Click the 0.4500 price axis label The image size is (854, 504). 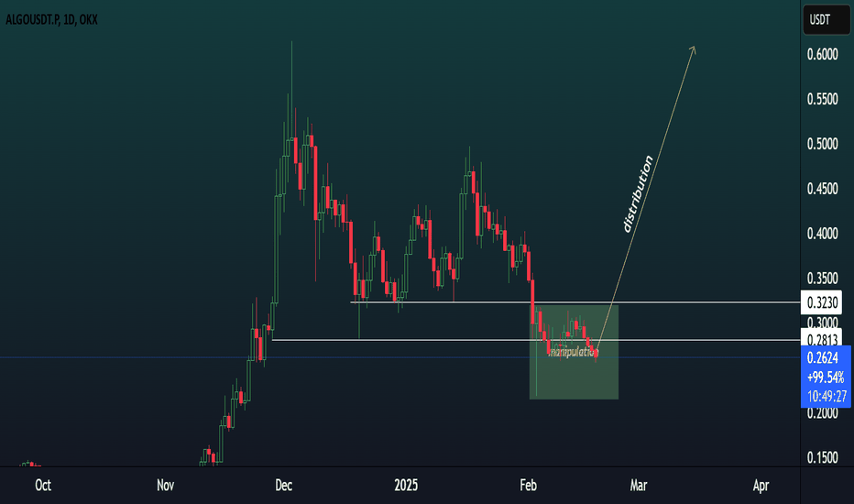pos(823,189)
